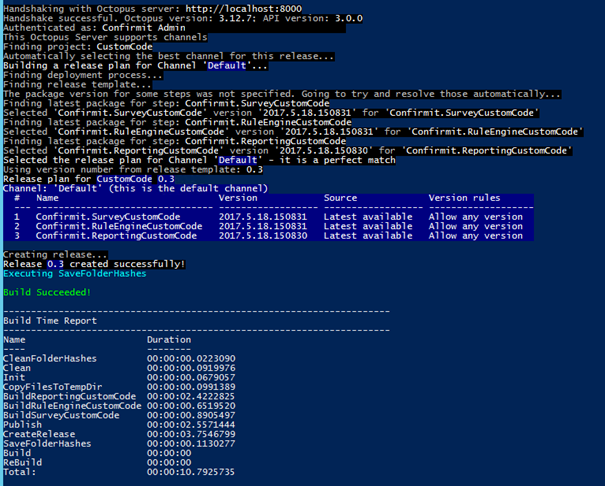605x487 pixels.
Task: Click the 'Handshake successful' version line
Action: 183,18
